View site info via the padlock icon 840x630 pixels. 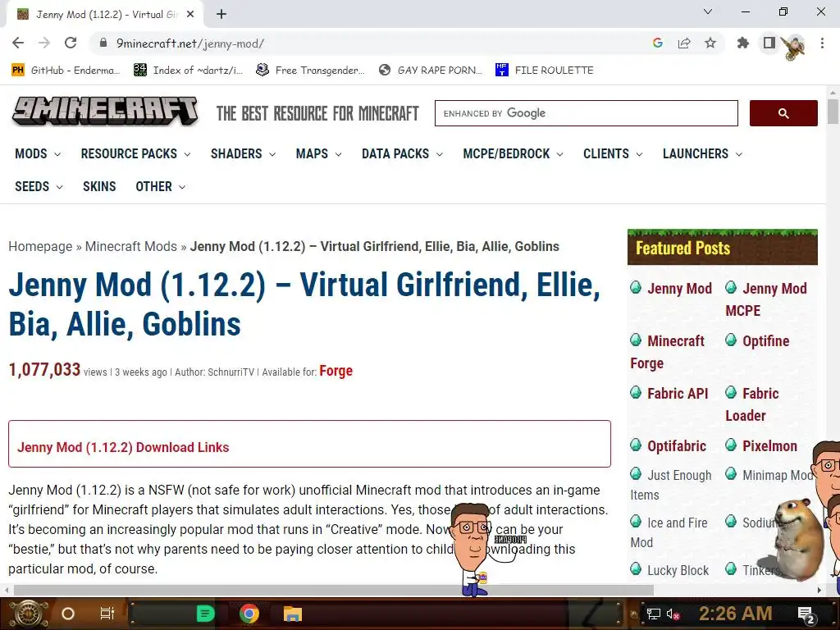(103, 43)
